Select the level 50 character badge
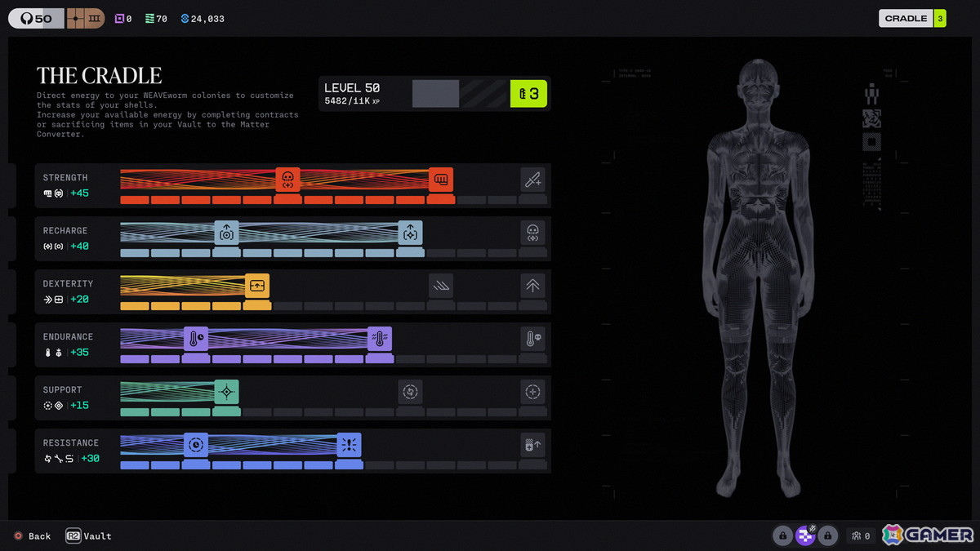Screen dimensions: 980x551 [36, 18]
